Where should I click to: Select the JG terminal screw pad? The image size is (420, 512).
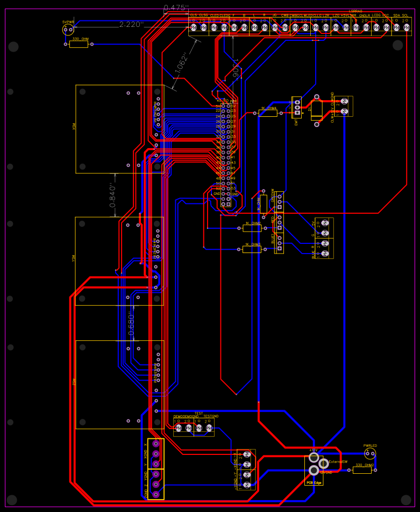coord(275,27)
